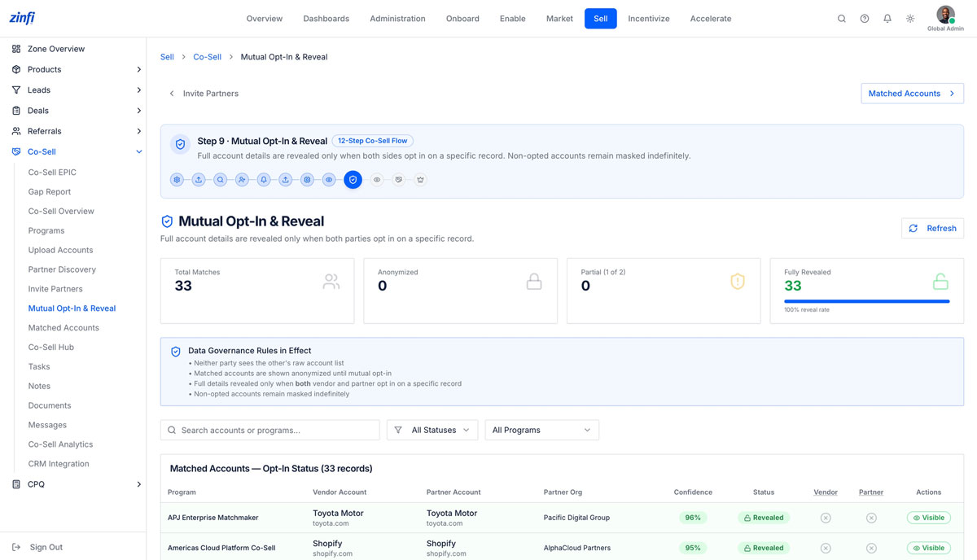977x560 pixels.
Task: Toggle the light/dark theme sun icon
Action: [910, 19]
